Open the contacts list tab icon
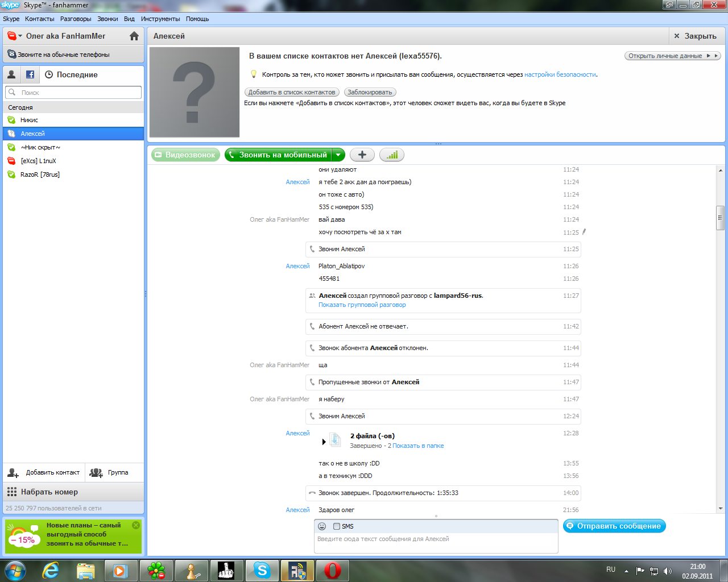The height and width of the screenshot is (582, 728). pyautogui.click(x=11, y=74)
